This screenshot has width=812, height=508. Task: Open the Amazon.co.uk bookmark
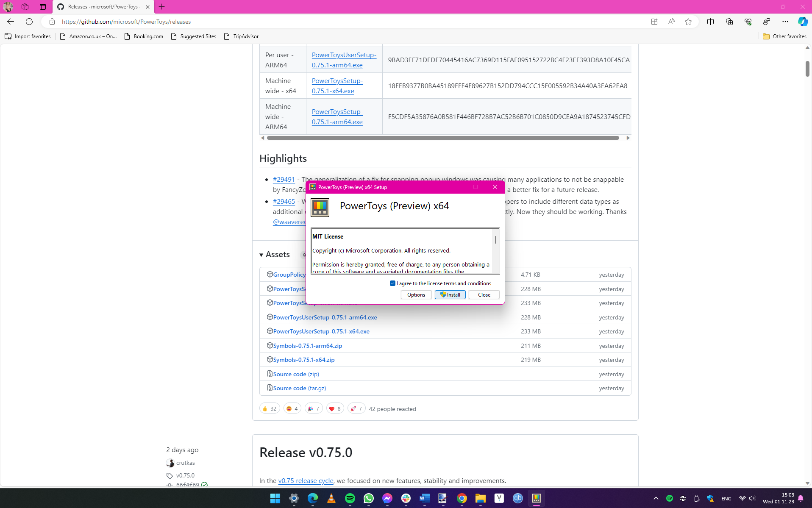point(88,36)
